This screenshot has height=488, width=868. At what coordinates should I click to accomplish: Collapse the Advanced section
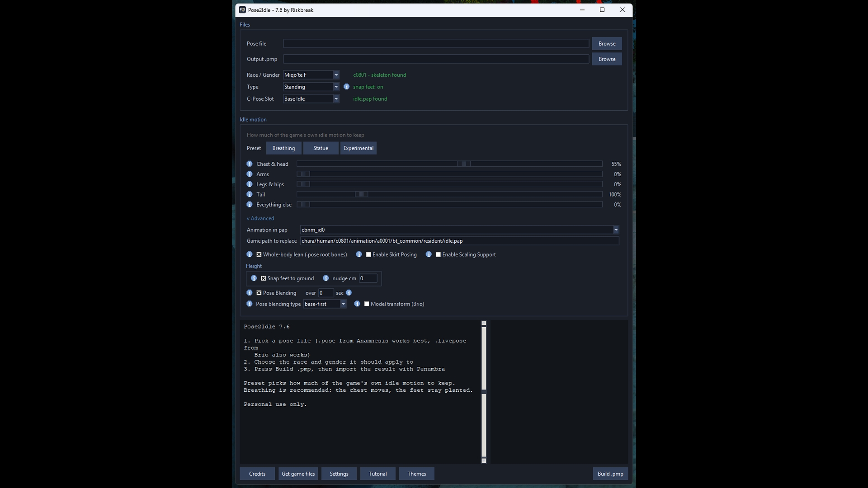[x=260, y=218]
